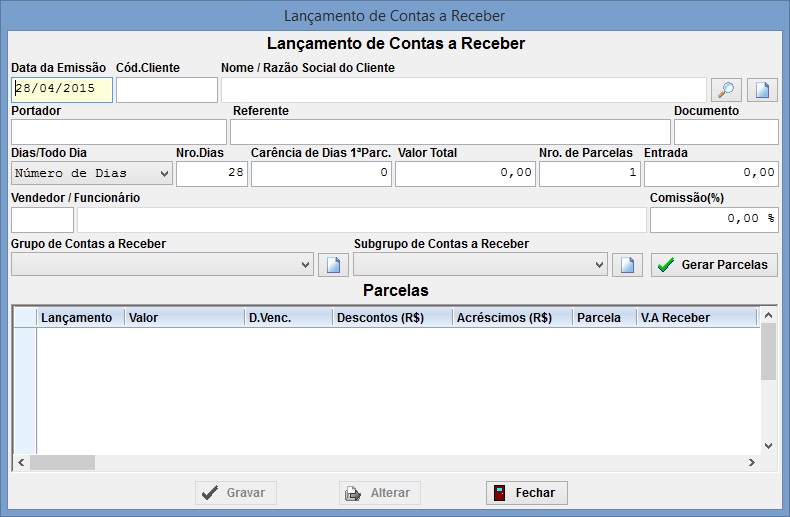The height and width of the screenshot is (517, 790).
Task: Click the Carência de Dias 1ªParc. field
Action: pyautogui.click(x=321, y=174)
